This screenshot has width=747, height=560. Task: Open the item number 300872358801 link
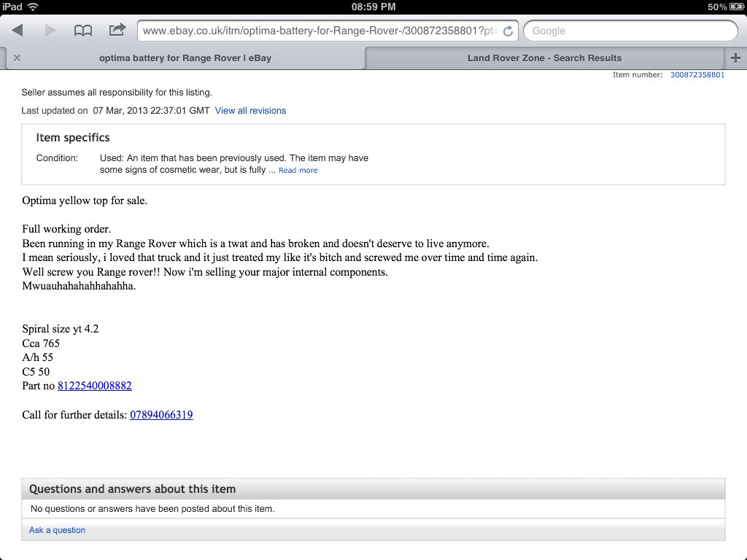pyautogui.click(x=697, y=75)
